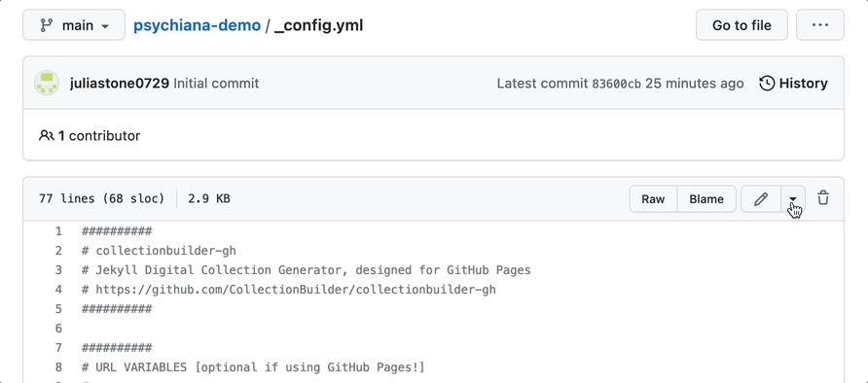Open the Raw file view

(x=653, y=199)
